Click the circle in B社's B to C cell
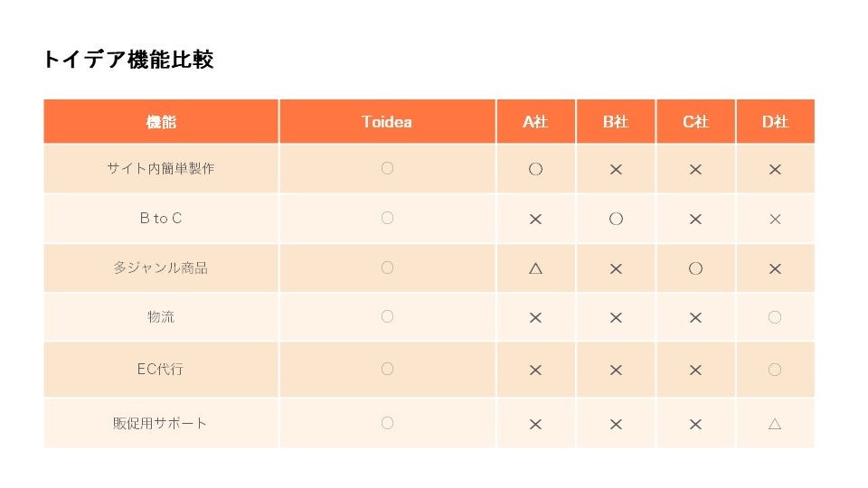This screenshot has height=488, width=868. pos(616,219)
